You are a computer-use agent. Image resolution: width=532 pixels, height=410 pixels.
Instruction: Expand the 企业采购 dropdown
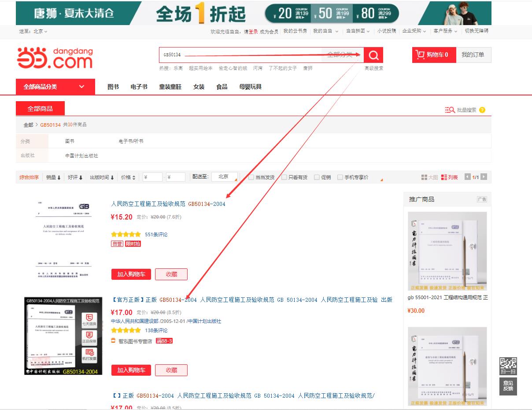(414, 31)
